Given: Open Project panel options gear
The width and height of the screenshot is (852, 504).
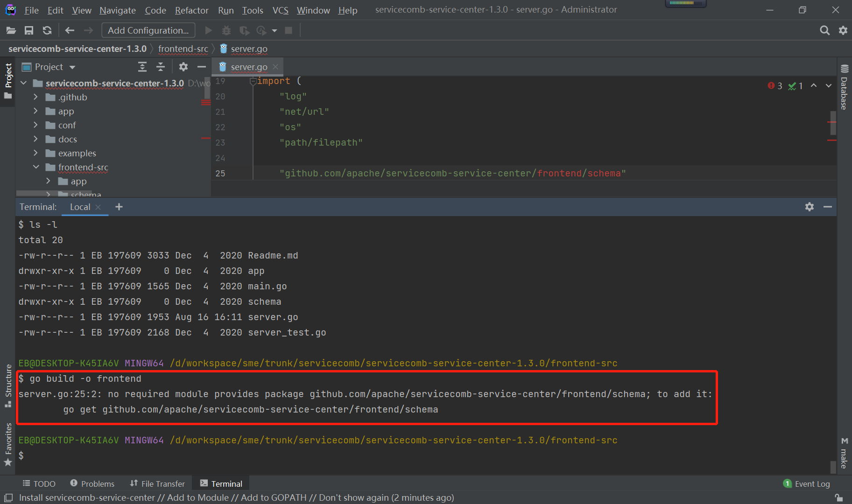Looking at the screenshot, I should 183,67.
